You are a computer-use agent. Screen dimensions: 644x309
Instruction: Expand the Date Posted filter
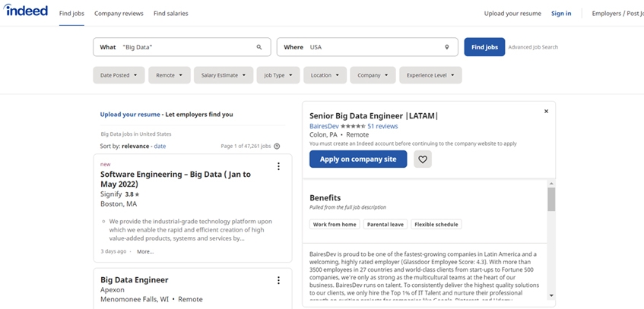(x=119, y=75)
